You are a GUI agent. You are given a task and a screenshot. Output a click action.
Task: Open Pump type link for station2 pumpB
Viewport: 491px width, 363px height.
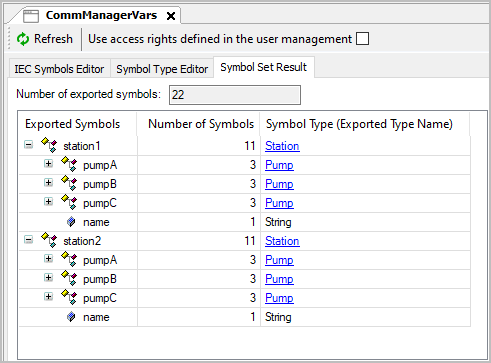pos(279,279)
